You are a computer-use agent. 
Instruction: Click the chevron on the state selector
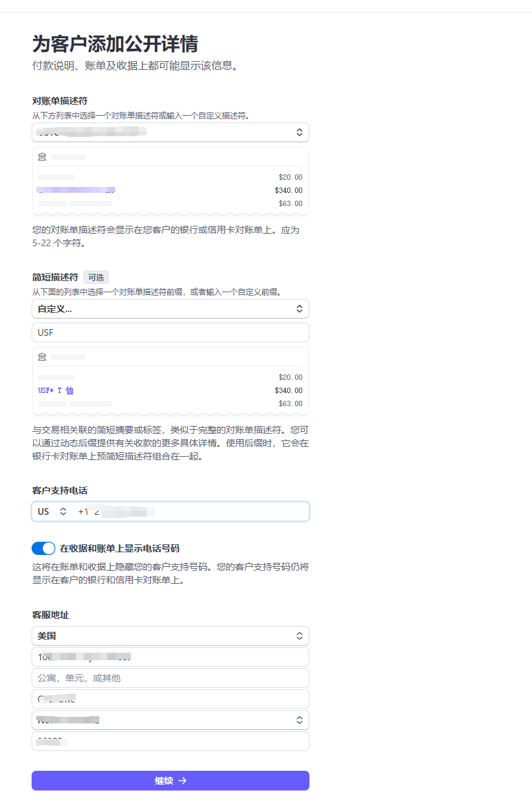tap(300, 719)
